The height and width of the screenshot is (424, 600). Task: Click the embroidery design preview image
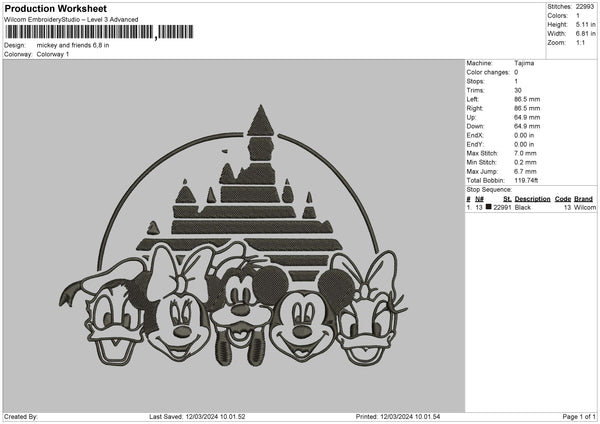pos(234,236)
